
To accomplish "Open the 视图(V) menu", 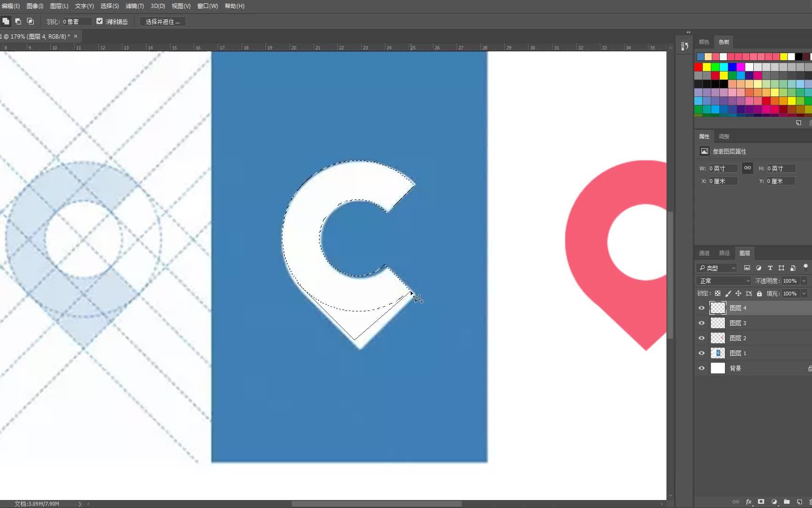I will click(x=181, y=6).
